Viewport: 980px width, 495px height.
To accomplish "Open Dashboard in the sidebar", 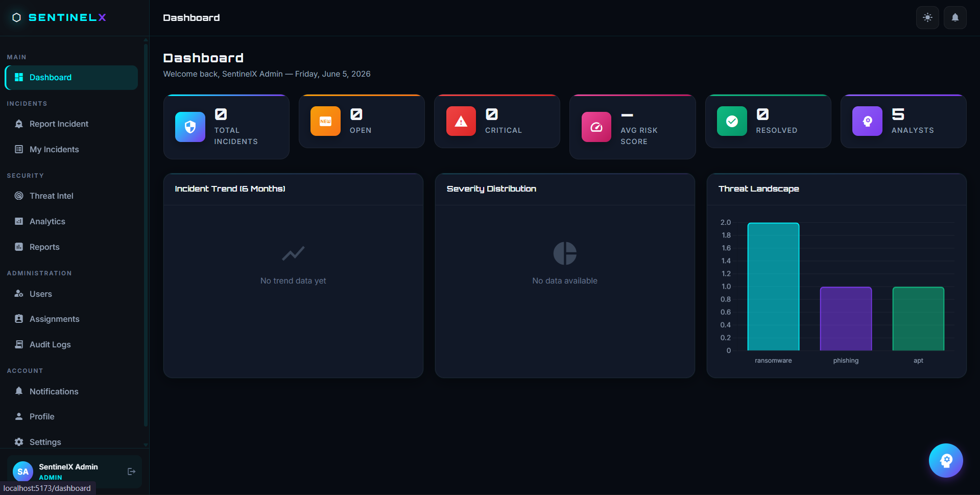I will point(71,78).
